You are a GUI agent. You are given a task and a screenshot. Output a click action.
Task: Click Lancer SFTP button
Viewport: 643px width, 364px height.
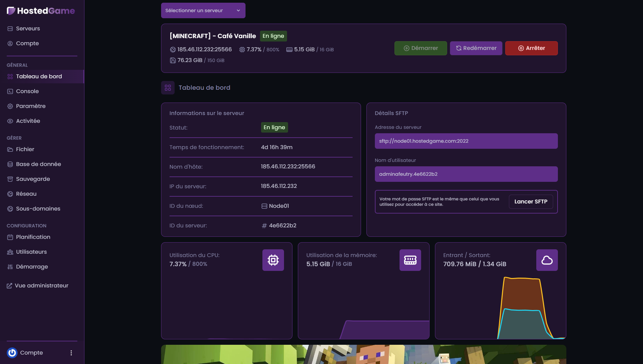pos(531,202)
